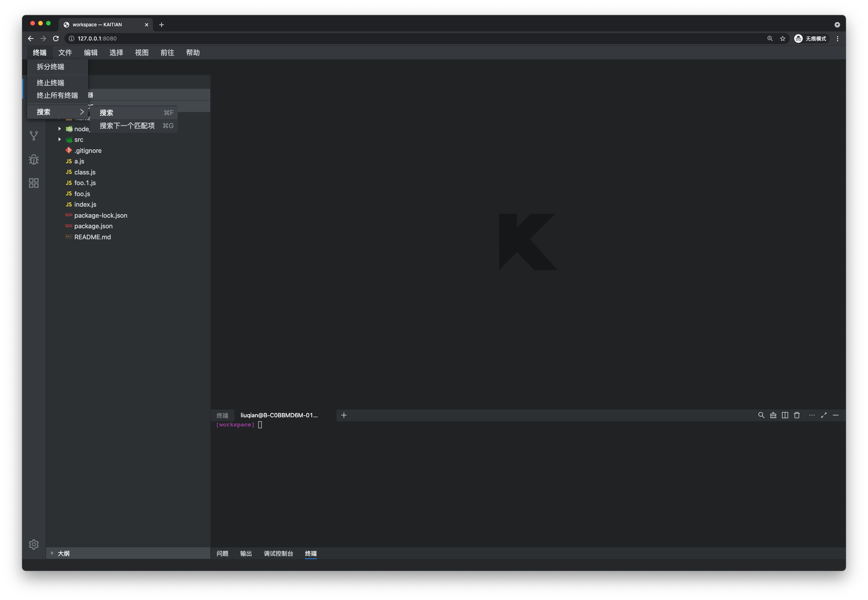Open class.js in the file tree
868x600 pixels.
click(128, 172)
